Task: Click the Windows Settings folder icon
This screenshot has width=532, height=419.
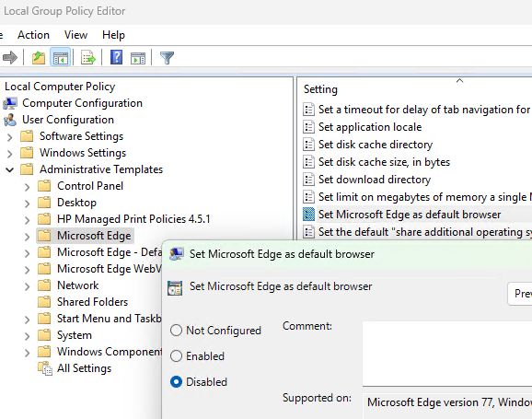Action: click(x=27, y=153)
